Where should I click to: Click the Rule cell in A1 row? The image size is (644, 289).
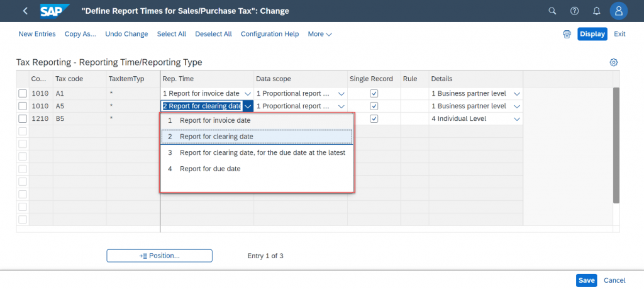point(414,94)
